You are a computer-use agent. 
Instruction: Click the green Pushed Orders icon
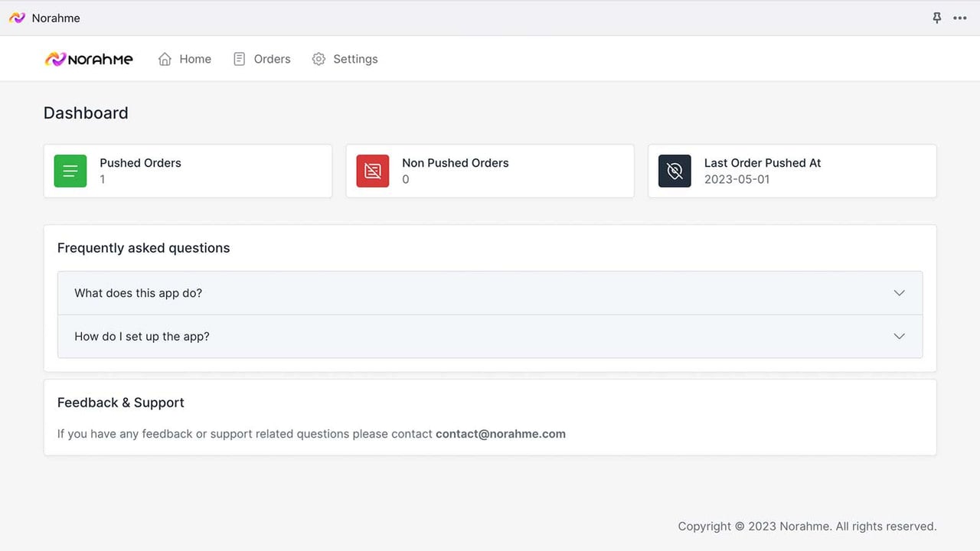pos(70,171)
